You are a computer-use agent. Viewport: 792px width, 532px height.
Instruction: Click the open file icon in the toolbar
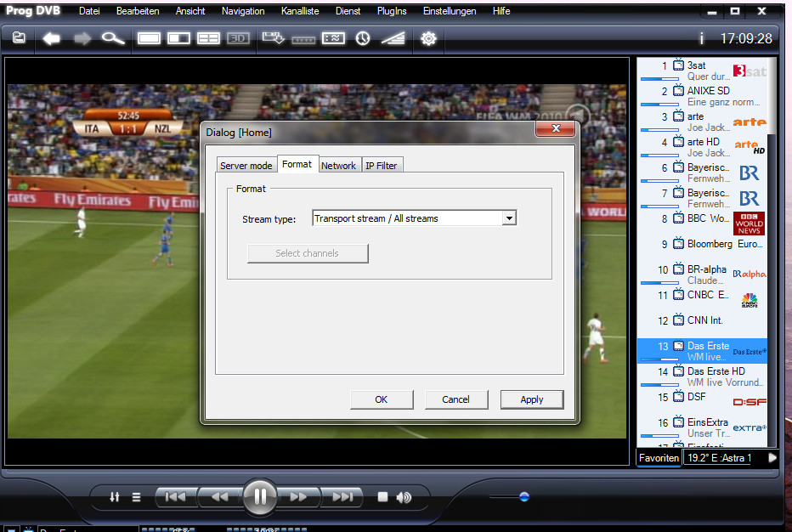19,38
